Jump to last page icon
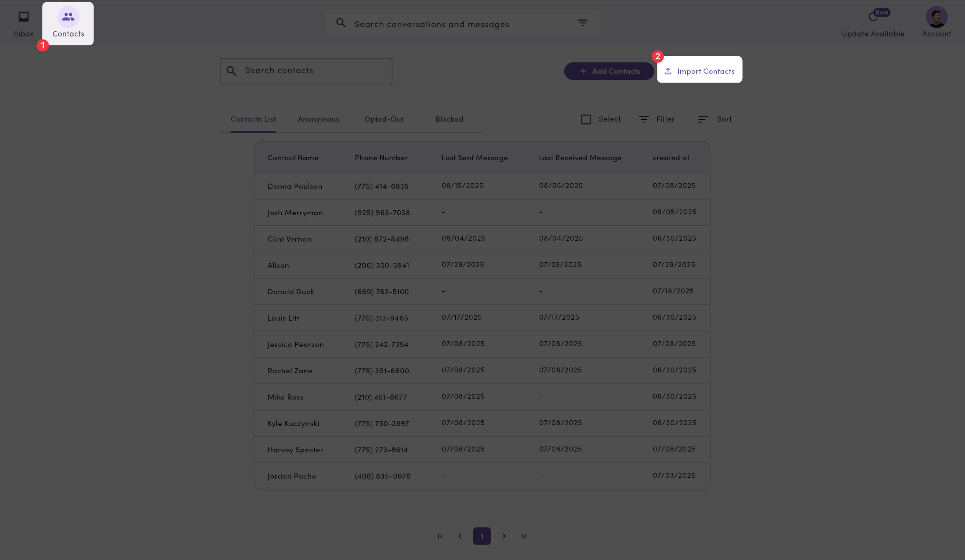Screen dimensions: 965x560 (524, 536)
